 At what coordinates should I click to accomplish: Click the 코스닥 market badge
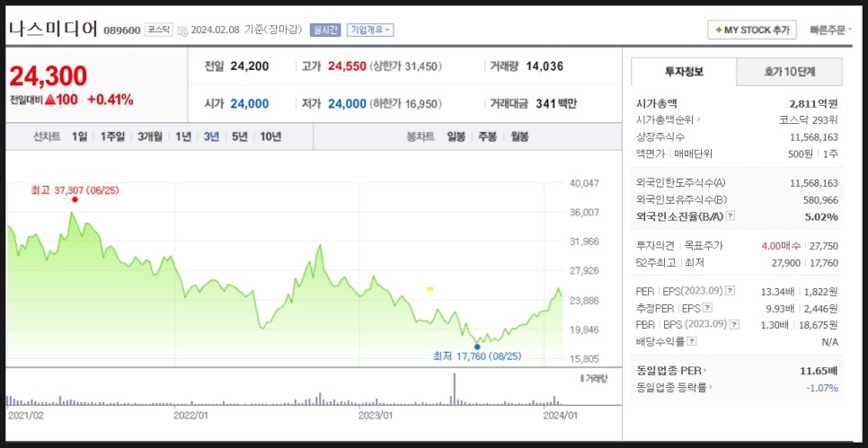pyautogui.click(x=159, y=30)
